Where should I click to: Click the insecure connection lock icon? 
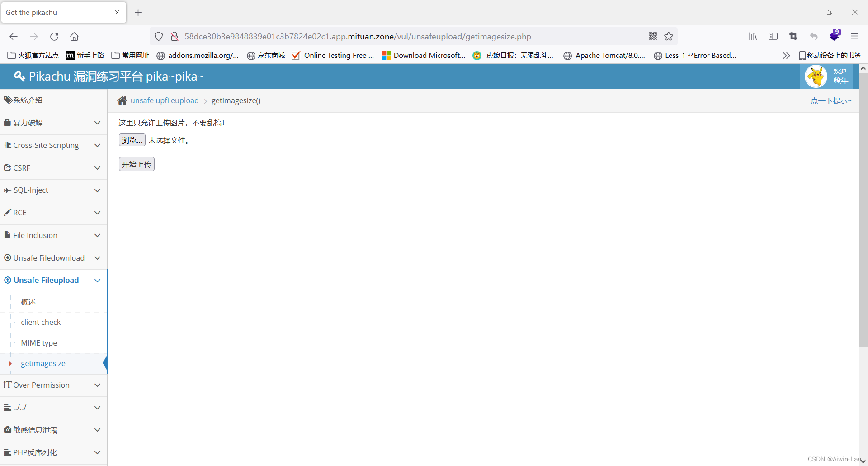point(174,37)
